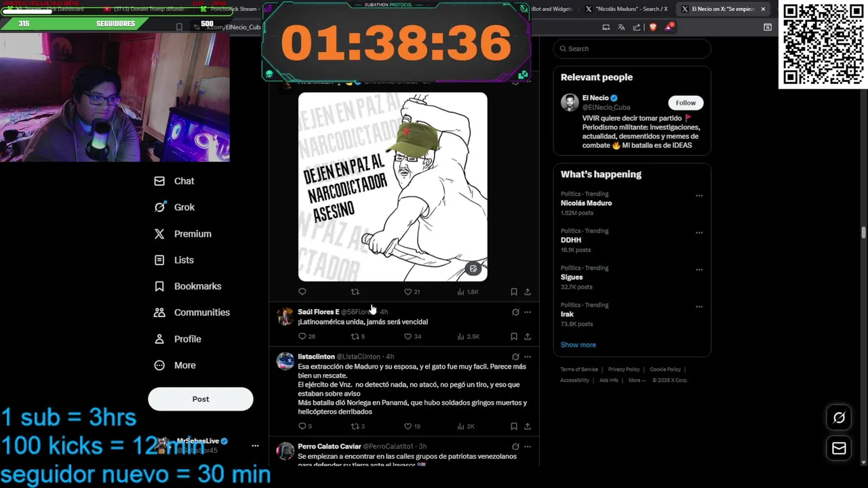Viewport: 868px width, 488px height.
Task: Like the cartoon post with 21 likes
Action: pyautogui.click(x=412, y=292)
